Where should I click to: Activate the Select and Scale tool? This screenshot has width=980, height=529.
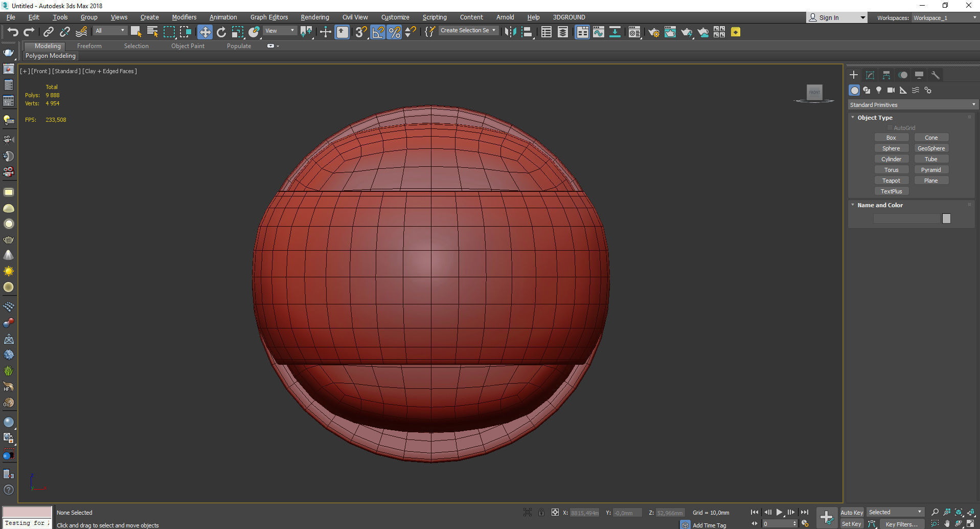238,32
